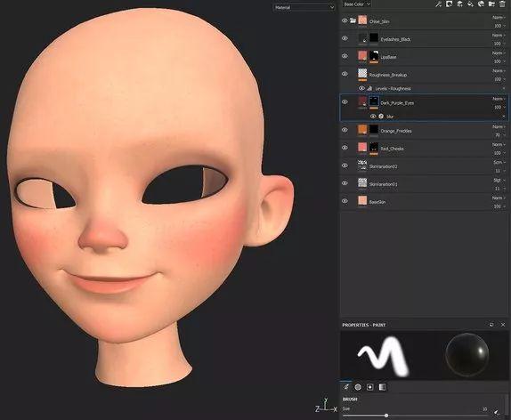This screenshot has height=420, width=511.
Task: Open LipsBase opacity dropdown
Action: 499,61
